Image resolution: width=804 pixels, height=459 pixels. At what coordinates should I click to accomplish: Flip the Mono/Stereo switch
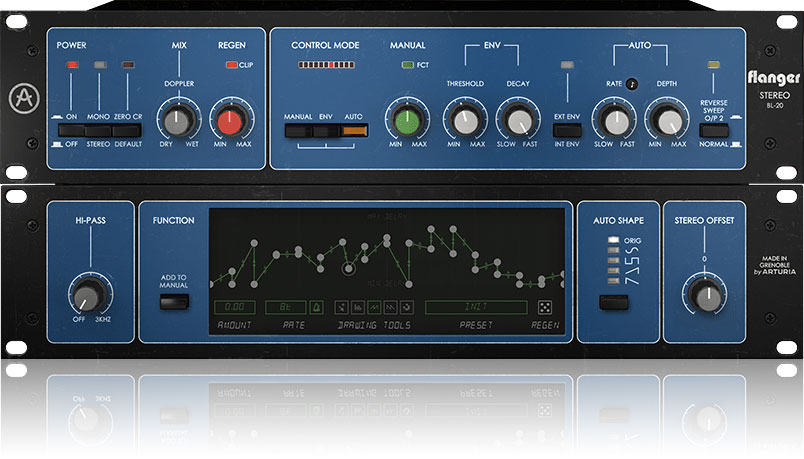(x=98, y=130)
